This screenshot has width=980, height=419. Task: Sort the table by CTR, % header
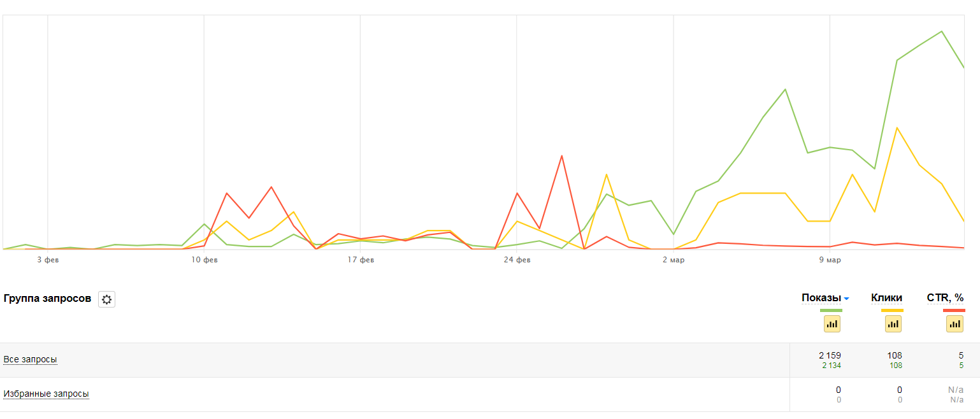[x=946, y=297]
